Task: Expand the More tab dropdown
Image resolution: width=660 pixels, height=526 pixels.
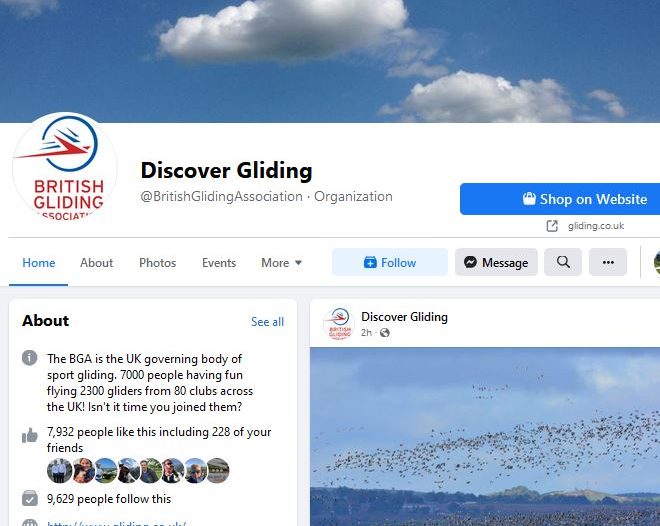Action: point(281,263)
